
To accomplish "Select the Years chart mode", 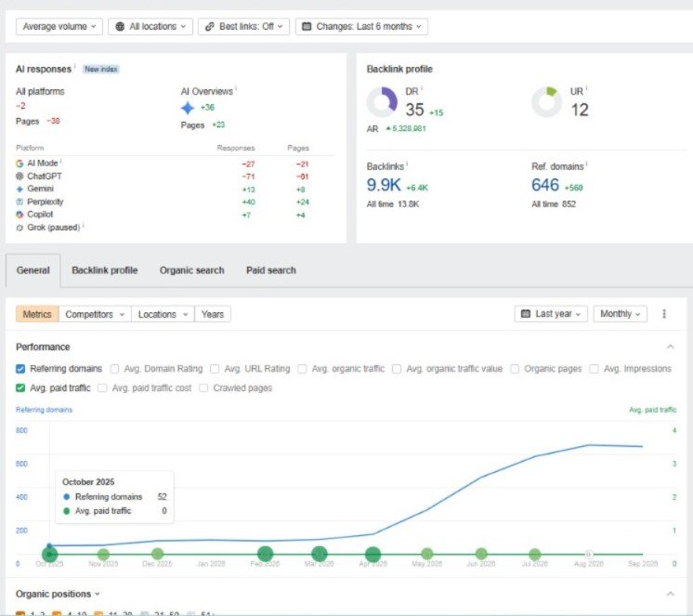I will (x=213, y=314).
